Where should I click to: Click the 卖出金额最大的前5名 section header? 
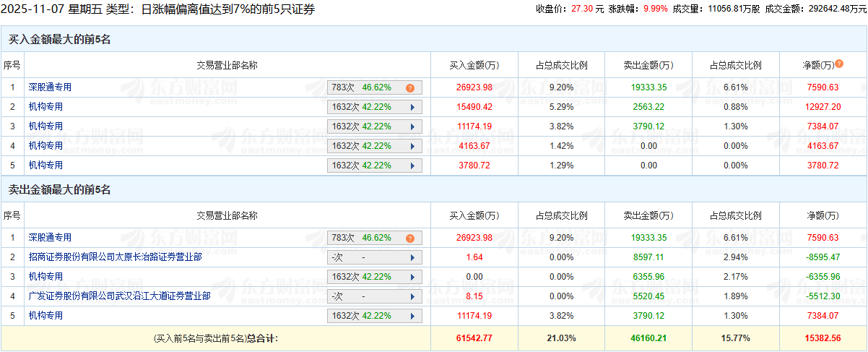pyautogui.click(x=59, y=190)
